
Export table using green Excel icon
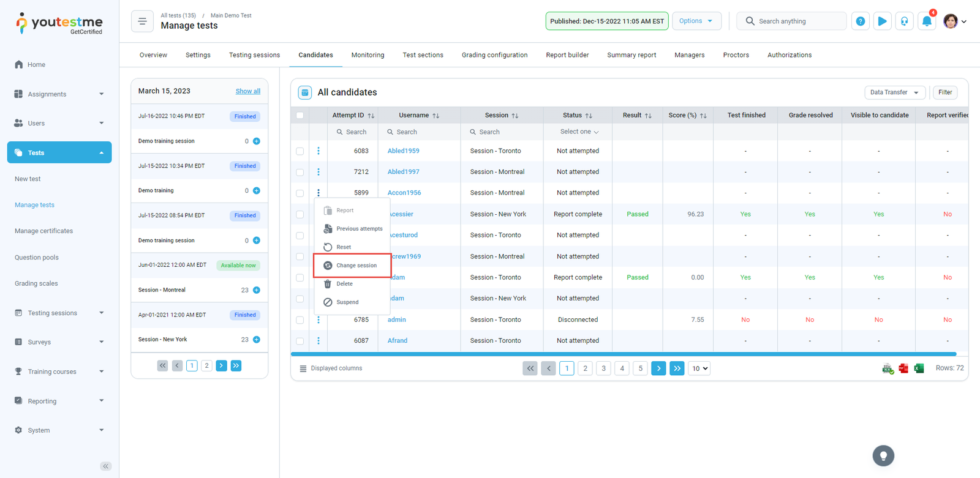(x=919, y=368)
